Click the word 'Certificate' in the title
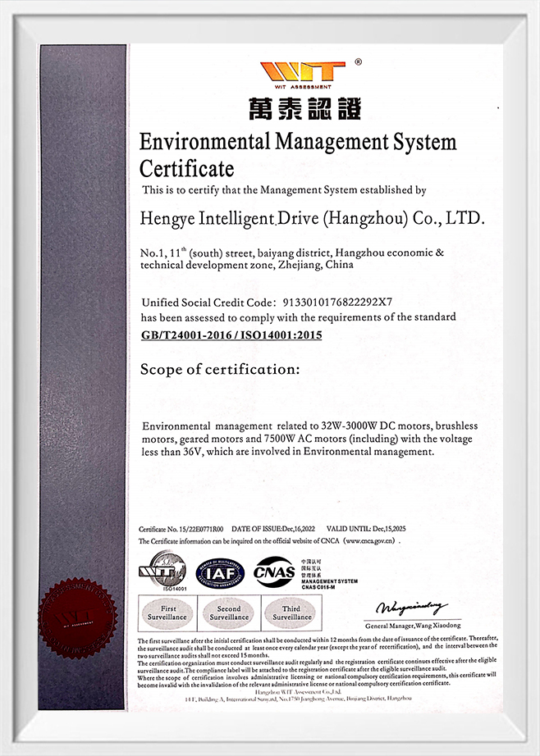 (x=187, y=169)
